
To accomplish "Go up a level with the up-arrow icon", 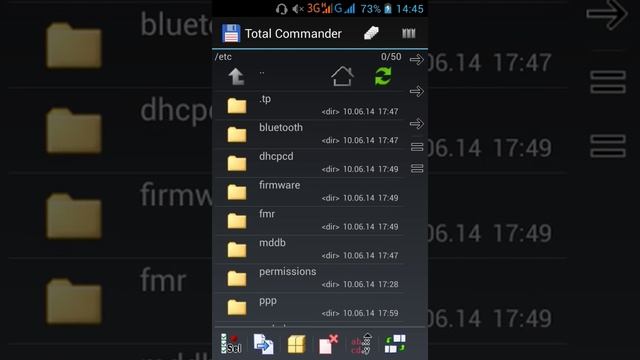I will pyautogui.click(x=236, y=77).
